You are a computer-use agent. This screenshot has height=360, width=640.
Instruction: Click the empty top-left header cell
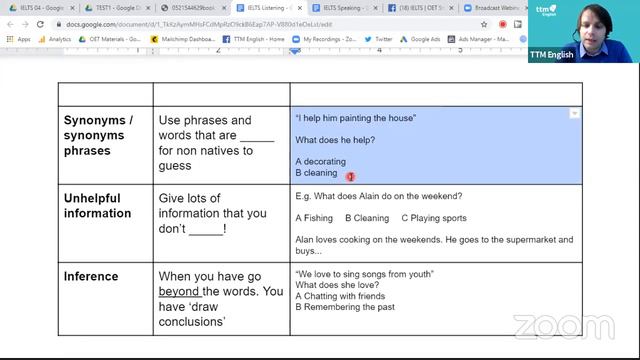click(x=106, y=95)
